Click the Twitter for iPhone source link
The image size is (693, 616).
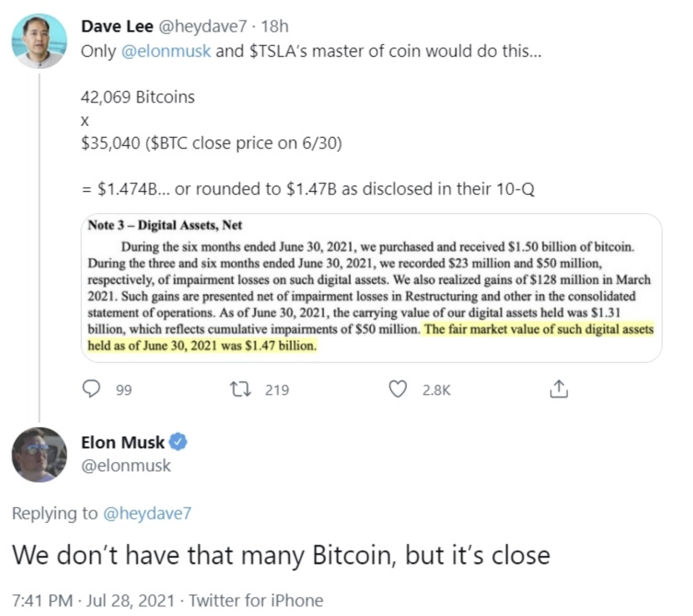point(256,601)
